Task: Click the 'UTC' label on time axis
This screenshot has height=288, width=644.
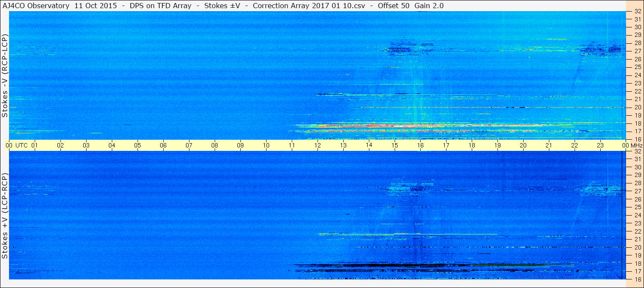Action: [x=21, y=145]
